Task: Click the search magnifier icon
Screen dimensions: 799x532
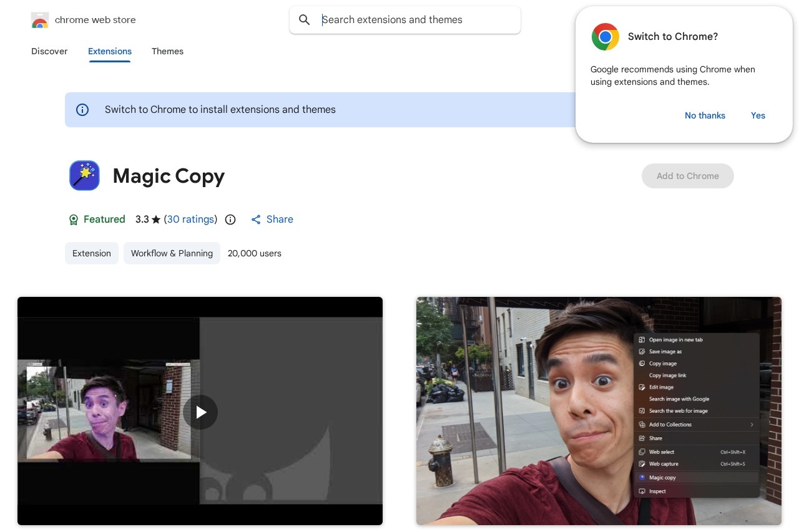Action: tap(305, 20)
